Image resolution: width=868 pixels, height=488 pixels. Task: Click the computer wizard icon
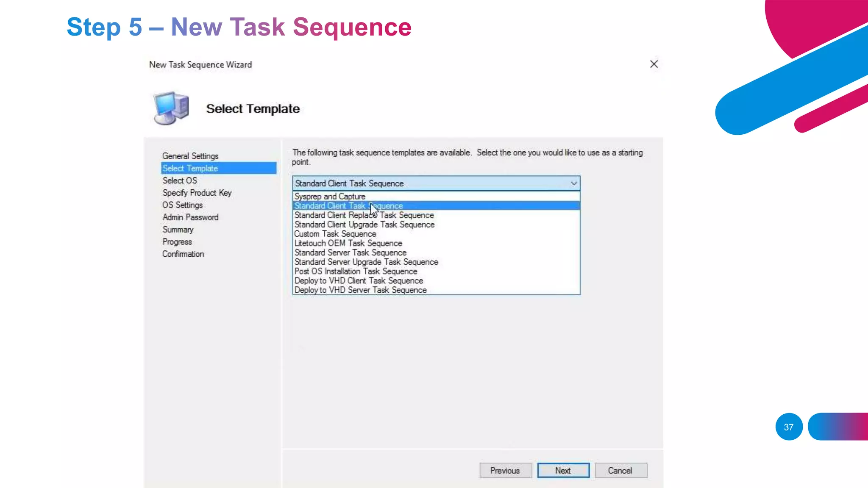click(x=171, y=108)
